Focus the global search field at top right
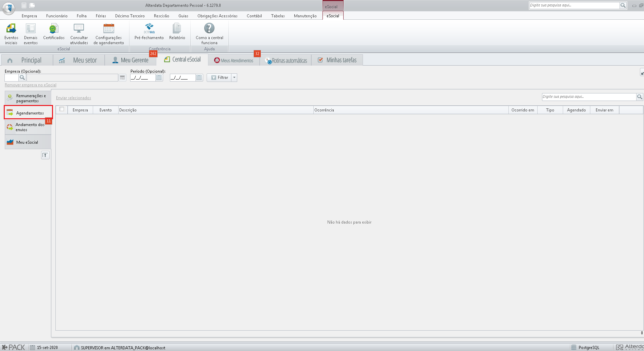The height and width of the screenshot is (351, 644). click(x=574, y=5)
